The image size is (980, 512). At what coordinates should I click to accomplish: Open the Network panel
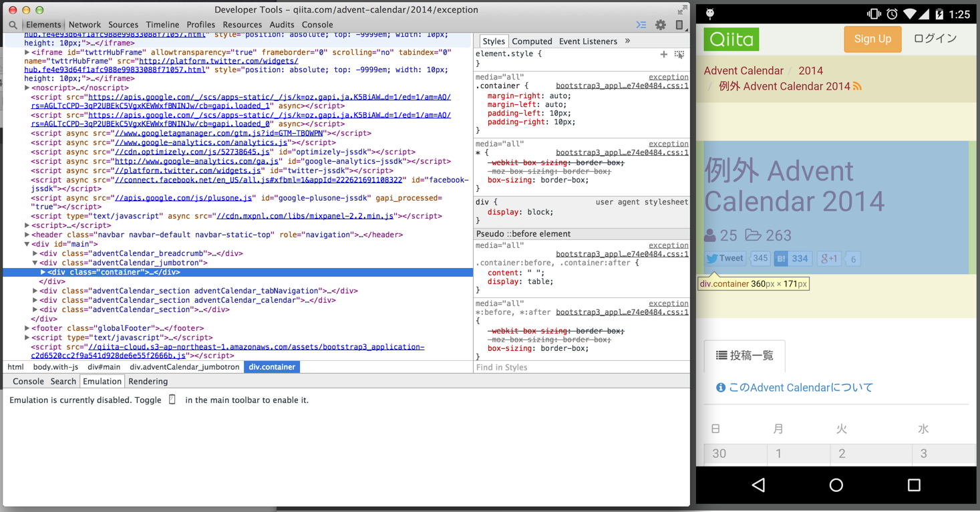click(85, 25)
